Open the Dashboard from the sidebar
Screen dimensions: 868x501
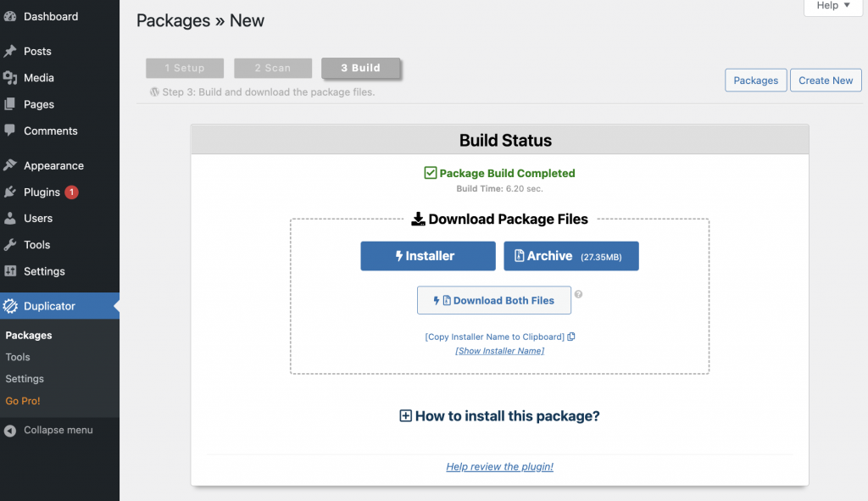(x=12, y=16)
